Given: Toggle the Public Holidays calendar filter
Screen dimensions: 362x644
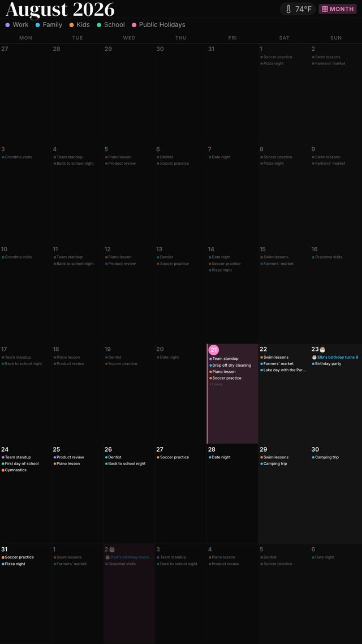Looking at the screenshot, I should click(x=158, y=25).
